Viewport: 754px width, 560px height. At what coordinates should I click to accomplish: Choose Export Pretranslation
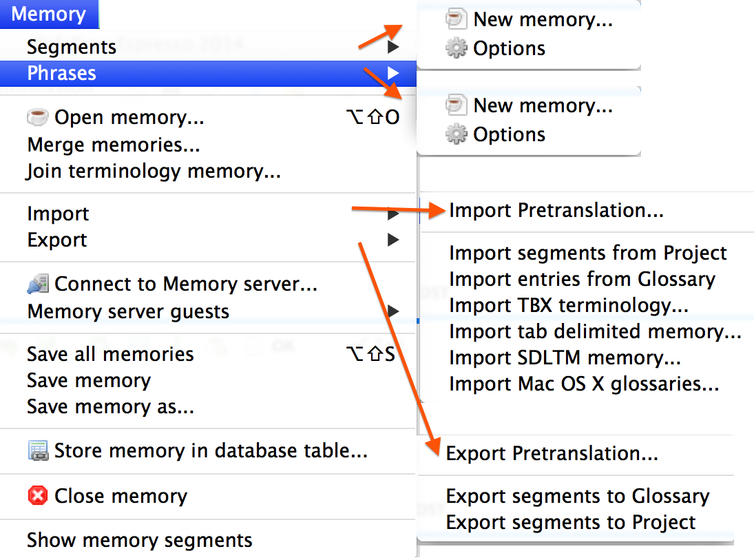[x=554, y=453]
